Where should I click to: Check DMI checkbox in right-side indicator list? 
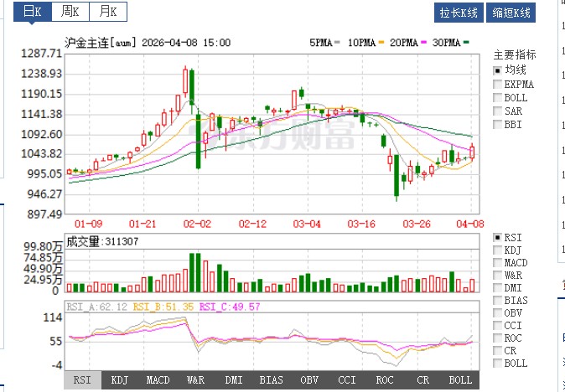(x=497, y=288)
